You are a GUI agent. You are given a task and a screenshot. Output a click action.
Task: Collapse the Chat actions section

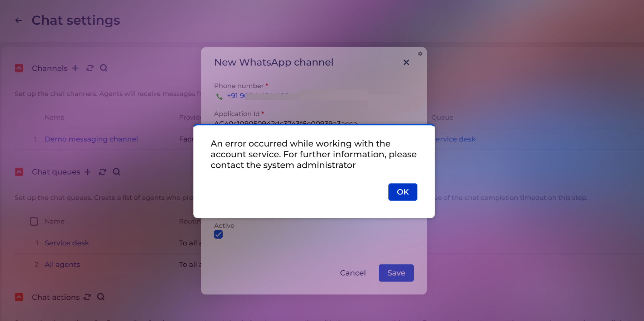pyautogui.click(x=19, y=297)
